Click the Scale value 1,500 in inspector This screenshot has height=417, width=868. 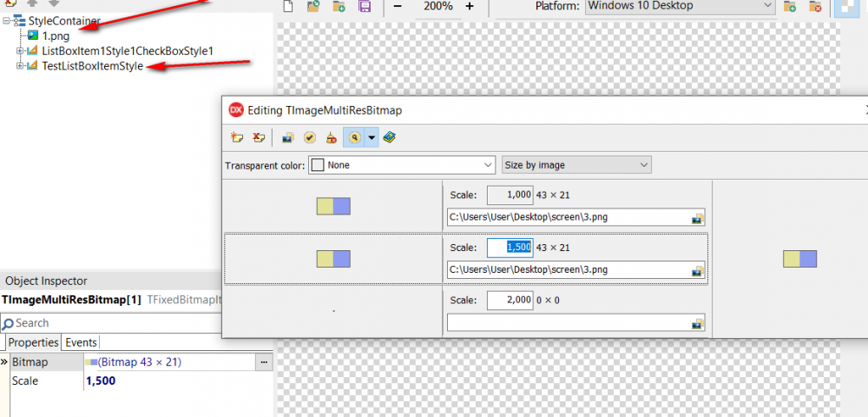pos(101,381)
